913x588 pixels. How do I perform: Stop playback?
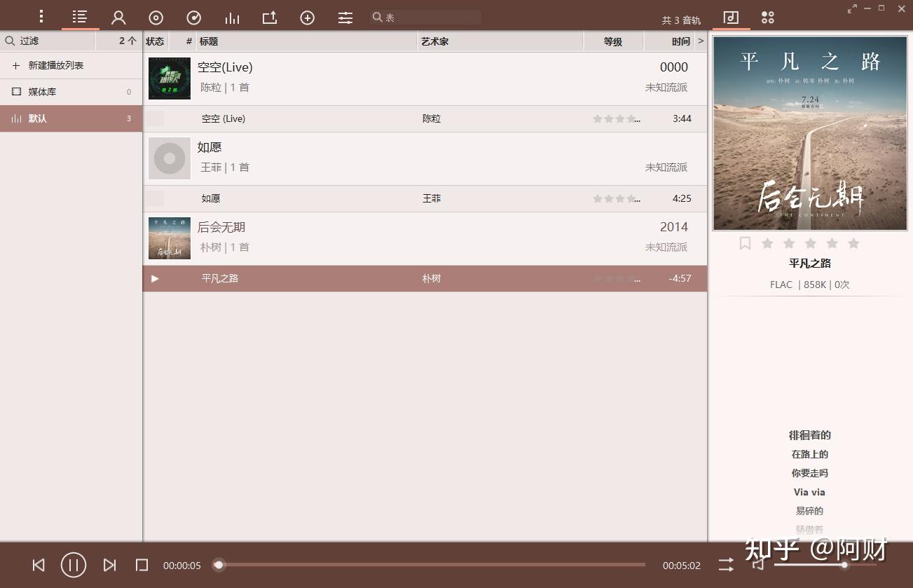(x=142, y=565)
